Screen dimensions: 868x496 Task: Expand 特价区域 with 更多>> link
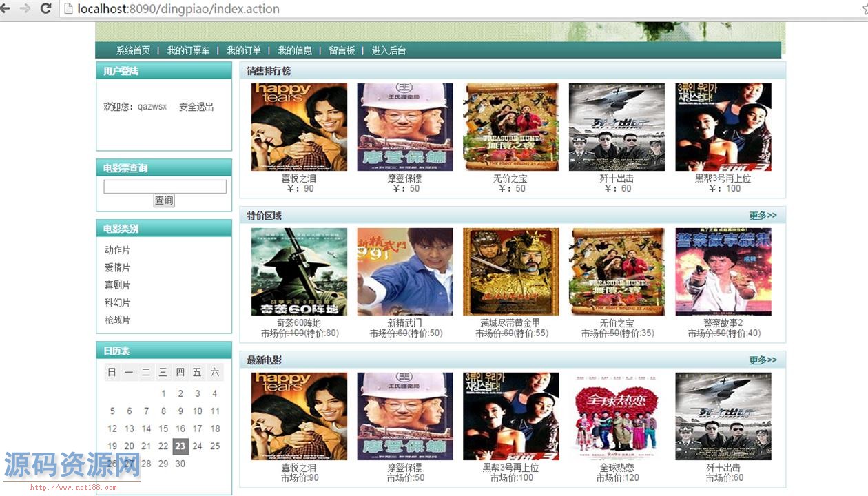pyautogui.click(x=763, y=216)
